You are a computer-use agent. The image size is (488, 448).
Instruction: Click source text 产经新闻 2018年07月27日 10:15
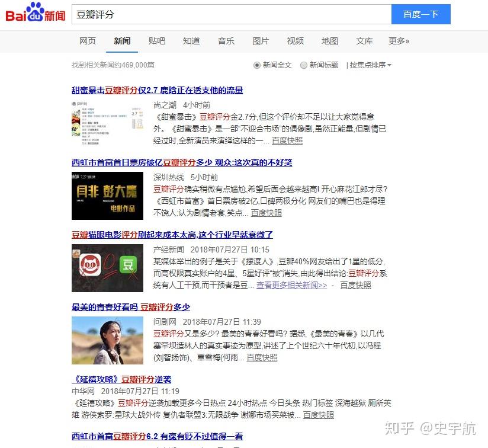(211, 249)
